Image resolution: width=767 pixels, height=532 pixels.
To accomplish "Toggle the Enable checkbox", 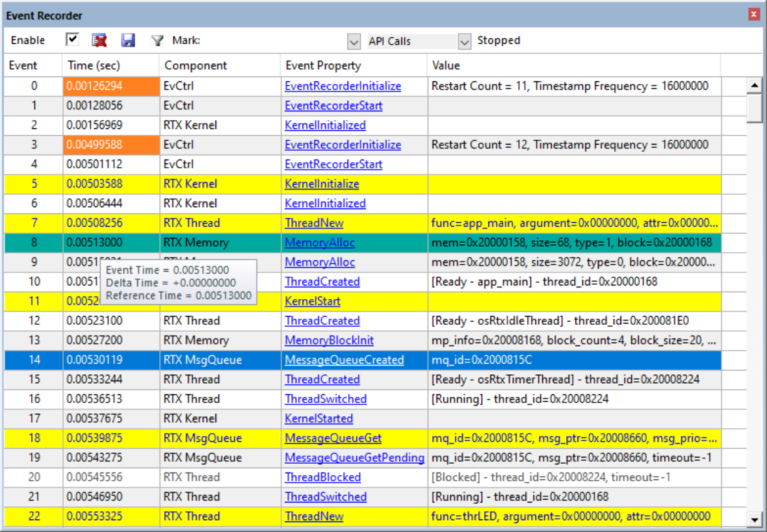I will 73,40.
